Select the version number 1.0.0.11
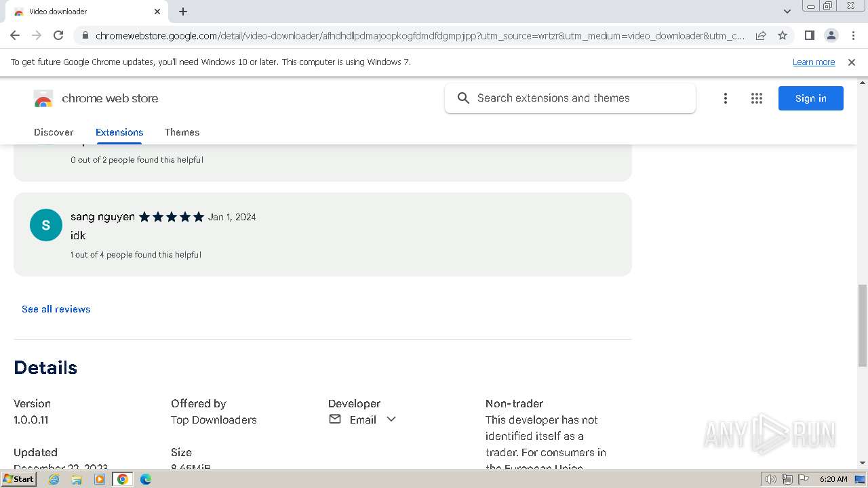This screenshot has width=868, height=488. pyautogui.click(x=31, y=420)
